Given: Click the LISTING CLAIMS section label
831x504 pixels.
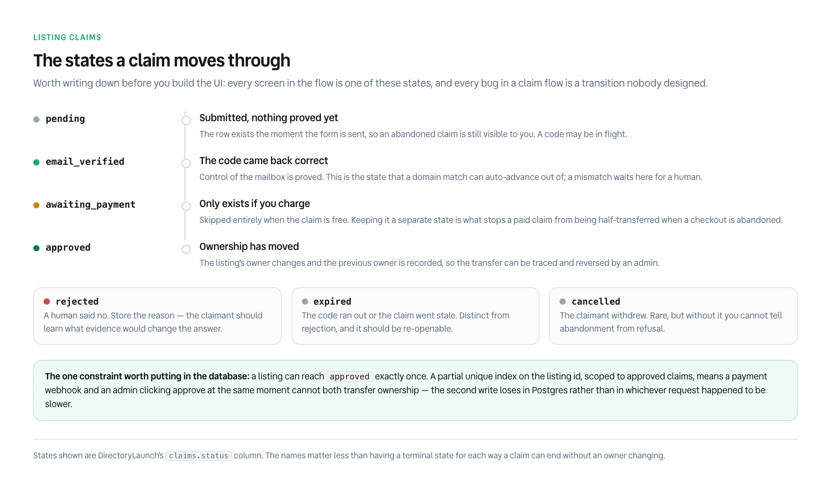Looking at the screenshot, I should point(67,37).
